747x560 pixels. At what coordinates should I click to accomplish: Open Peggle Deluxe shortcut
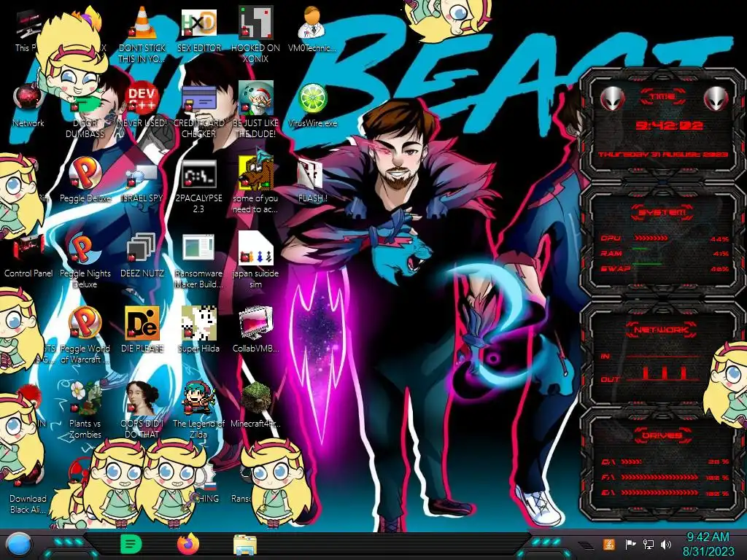pyautogui.click(x=85, y=174)
